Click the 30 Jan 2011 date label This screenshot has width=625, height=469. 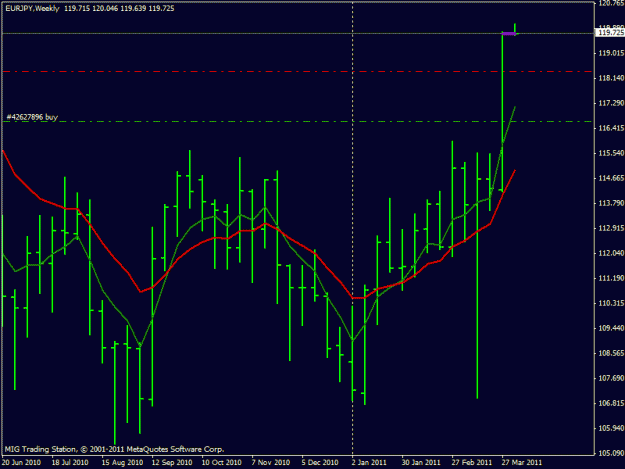(x=421, y=463)
